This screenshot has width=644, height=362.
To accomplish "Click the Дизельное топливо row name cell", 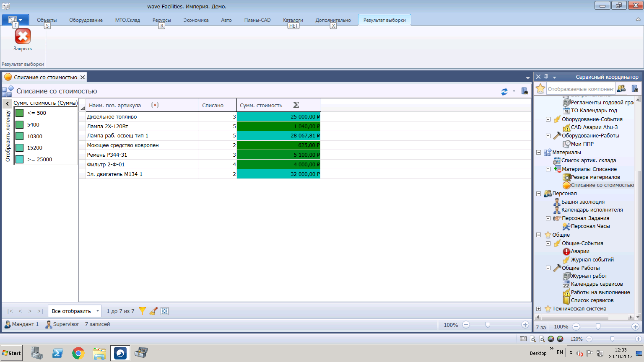I will coord(143,117).
